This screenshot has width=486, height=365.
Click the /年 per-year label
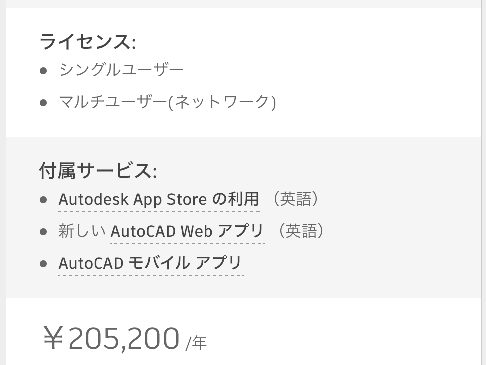click(196, 343)
